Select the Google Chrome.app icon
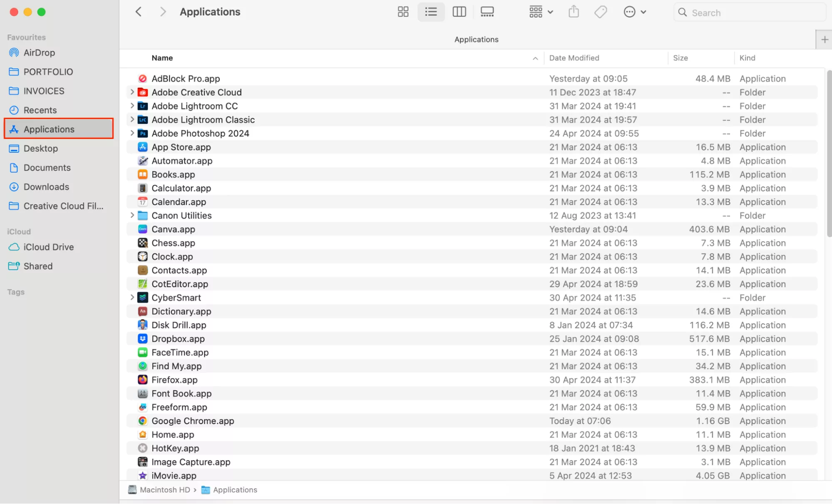The width and height of the screenshot is (832, 504). [x=142, y=421]
